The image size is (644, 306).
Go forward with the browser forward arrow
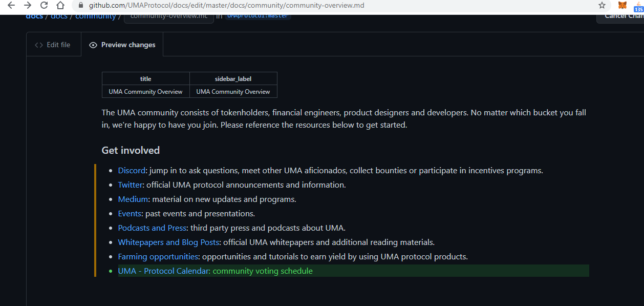click(x=28, y=6)
